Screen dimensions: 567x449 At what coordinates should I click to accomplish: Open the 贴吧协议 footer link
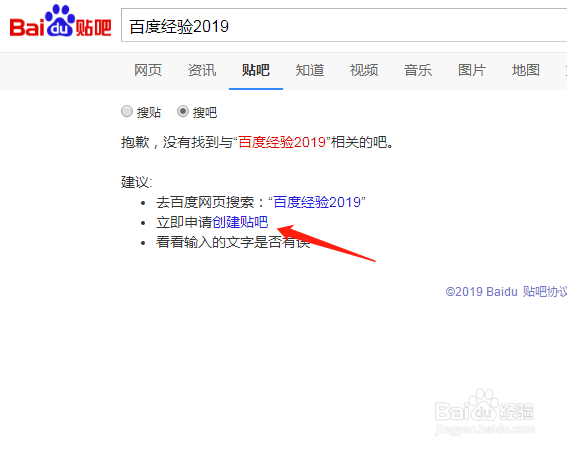coord(545,291)
